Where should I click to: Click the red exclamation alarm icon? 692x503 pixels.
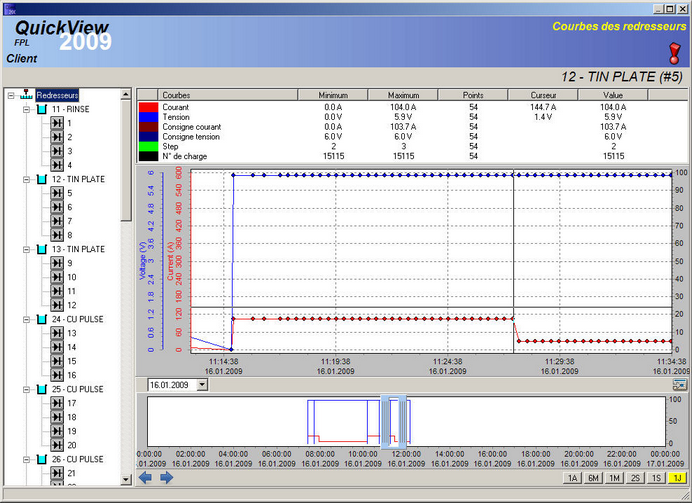tap(674, 53)
